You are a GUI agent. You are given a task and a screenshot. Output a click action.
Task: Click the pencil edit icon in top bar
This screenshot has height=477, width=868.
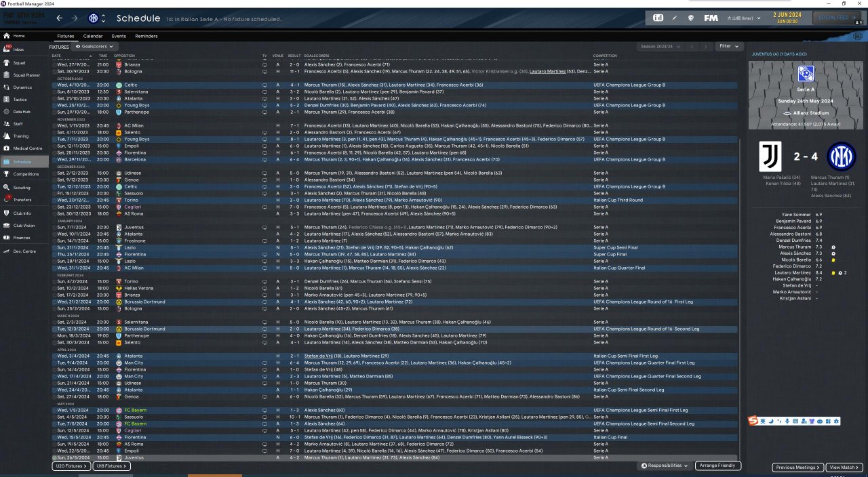674,18
